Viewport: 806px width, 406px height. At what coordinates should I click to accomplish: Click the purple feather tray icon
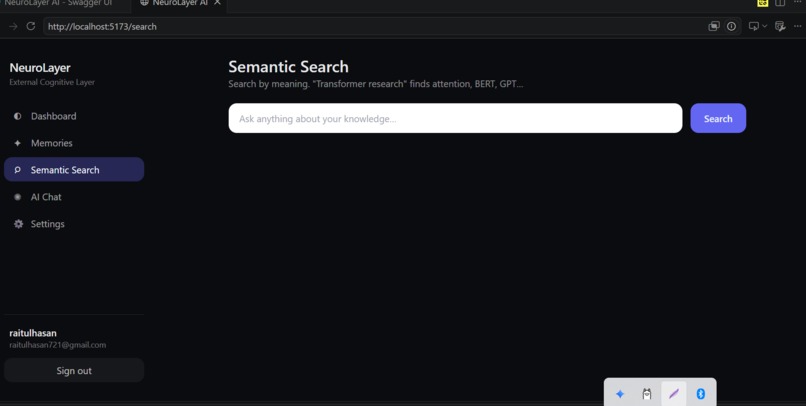(674, 394)
